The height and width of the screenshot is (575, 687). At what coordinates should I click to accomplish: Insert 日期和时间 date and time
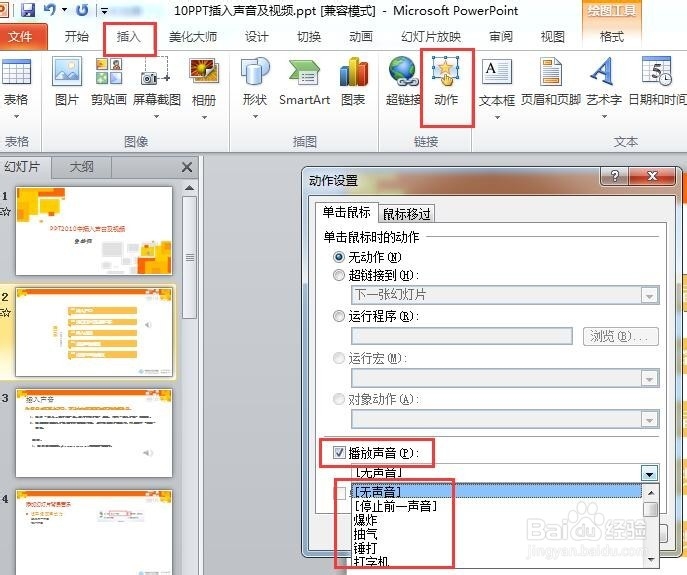pyautogui.click(x=656, y=82)
